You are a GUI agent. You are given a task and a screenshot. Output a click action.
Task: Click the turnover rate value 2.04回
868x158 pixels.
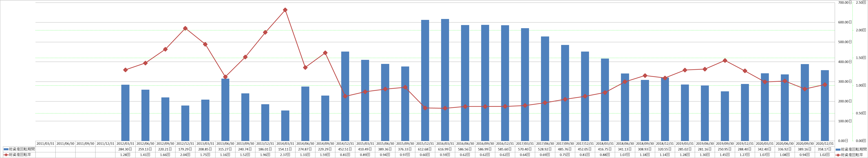185,155
